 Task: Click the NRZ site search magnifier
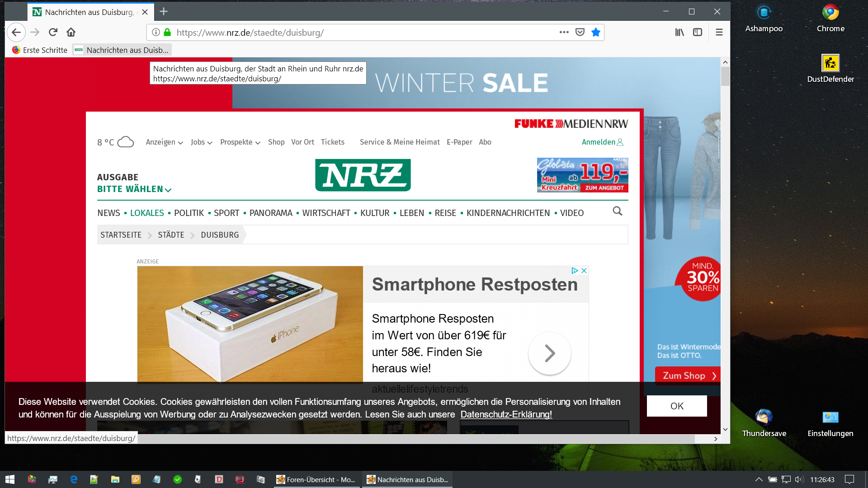[x=618, y=211]
